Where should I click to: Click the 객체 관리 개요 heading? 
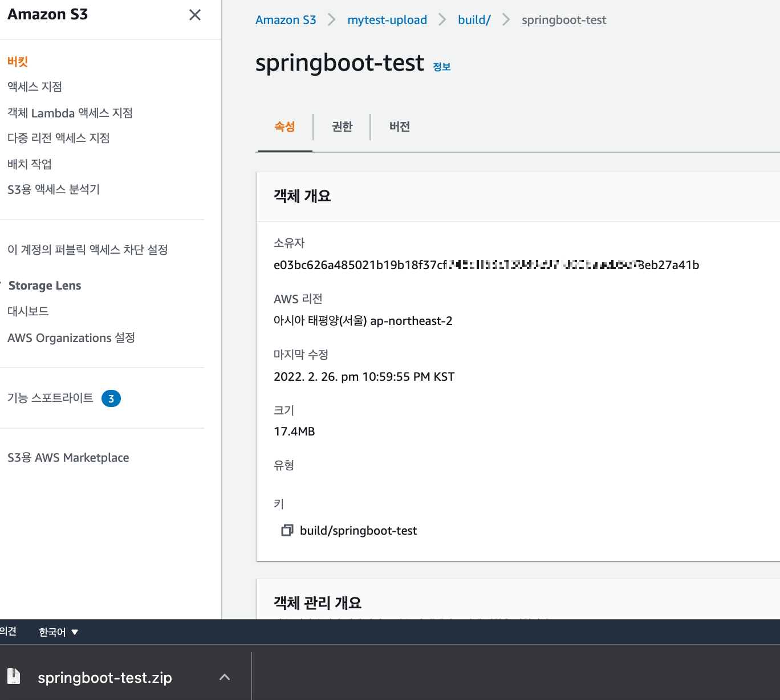click(318, 603)
